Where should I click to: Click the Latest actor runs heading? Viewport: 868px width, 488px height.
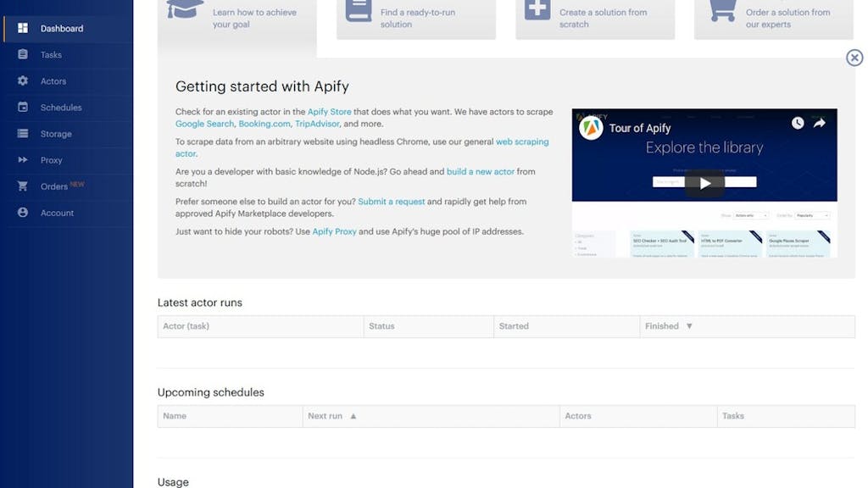pyautogui.click(x=200, y=302)
